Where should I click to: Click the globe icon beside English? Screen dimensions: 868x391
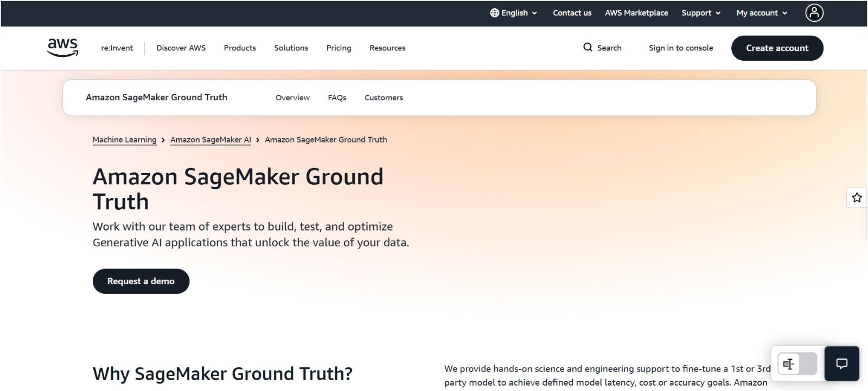point(494,13)
